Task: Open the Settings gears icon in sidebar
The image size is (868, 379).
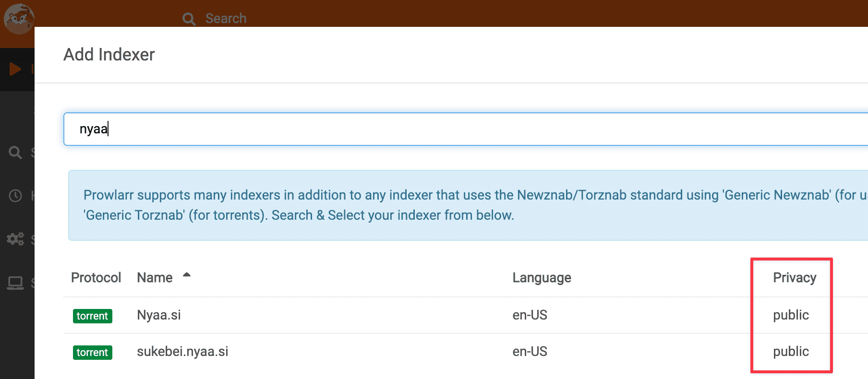Action: click(x=15, y=239)
